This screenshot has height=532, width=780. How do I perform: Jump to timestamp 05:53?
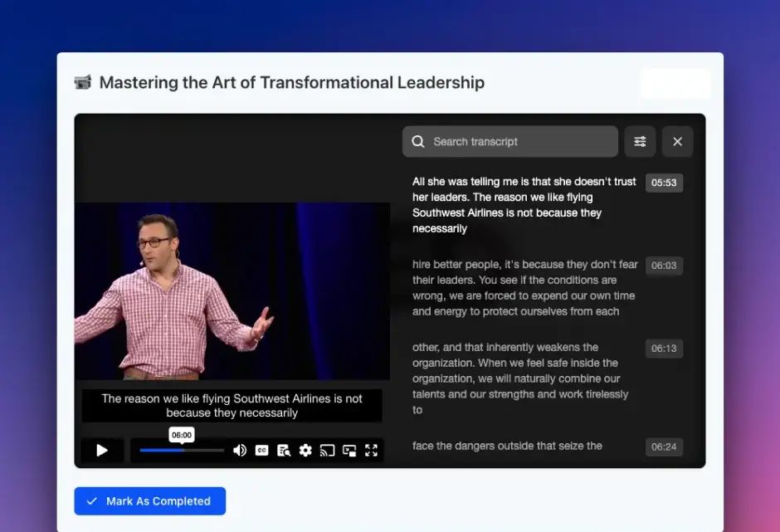(664, 183)
